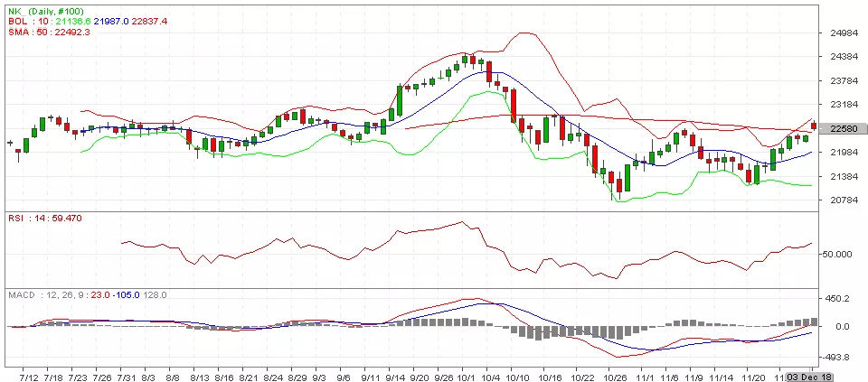Click the MACD axis label 0.0
This screenshot has height=382, width=868.
(x=843, y=327)
